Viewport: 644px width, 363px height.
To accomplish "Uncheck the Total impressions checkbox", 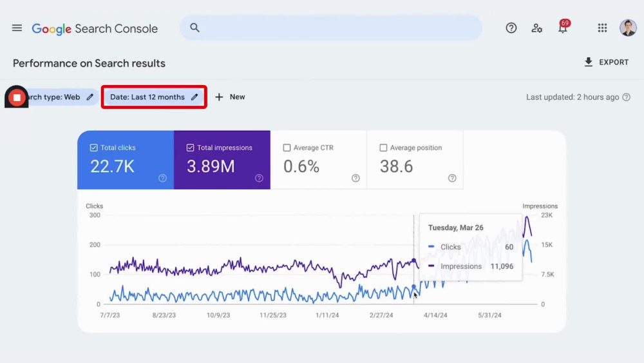I will [x=190, y=148].
